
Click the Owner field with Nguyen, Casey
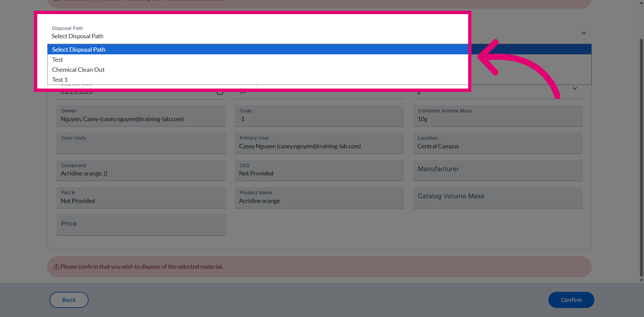[141, 116]
